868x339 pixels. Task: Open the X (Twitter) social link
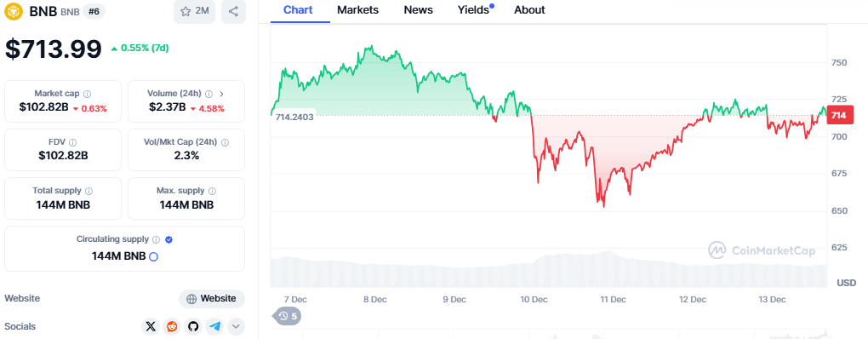[x=151, y=326]
